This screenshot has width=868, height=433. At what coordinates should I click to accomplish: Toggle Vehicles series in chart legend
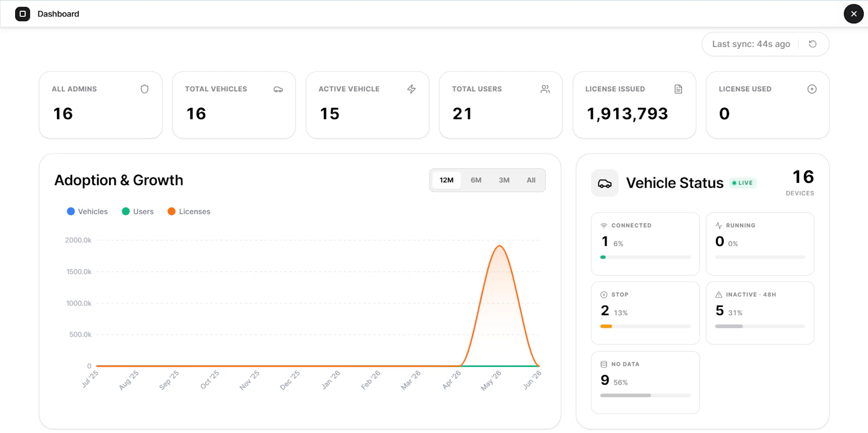pyautogui.click(x=87, y=212)
